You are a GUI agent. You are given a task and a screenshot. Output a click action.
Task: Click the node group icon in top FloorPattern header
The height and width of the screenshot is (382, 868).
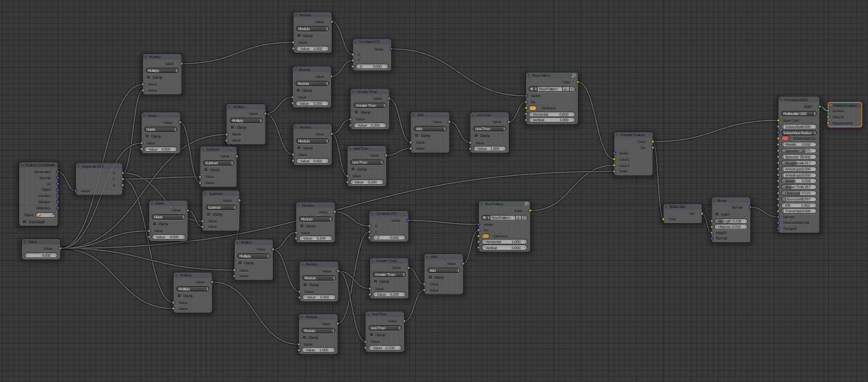pyautogui.click(x=573, y=75)
